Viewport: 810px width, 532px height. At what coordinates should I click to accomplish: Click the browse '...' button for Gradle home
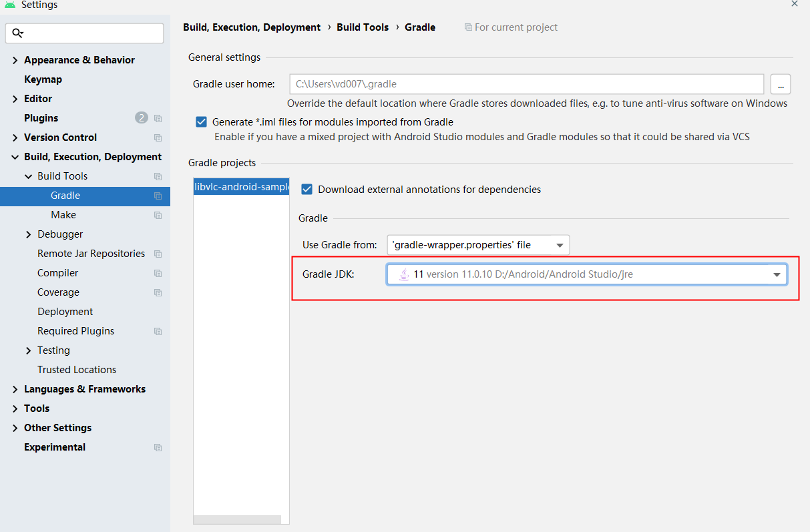click(781, 84)
